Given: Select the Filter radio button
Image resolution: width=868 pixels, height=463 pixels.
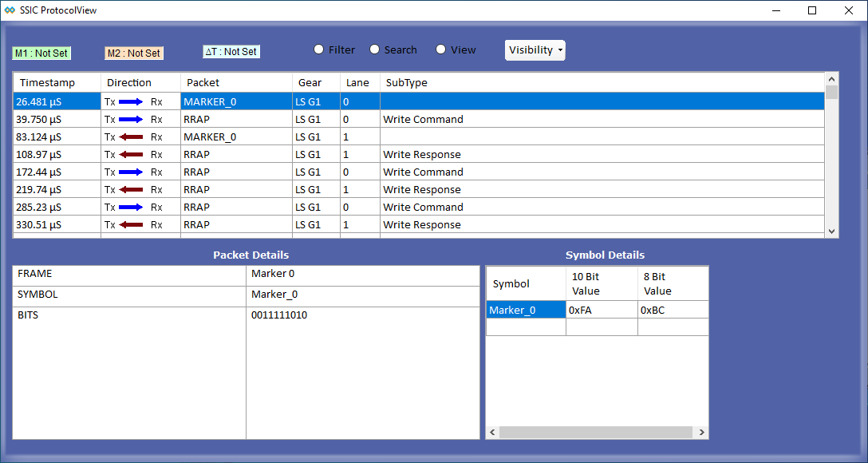Looking at the screenshot, I should [319, 49].
